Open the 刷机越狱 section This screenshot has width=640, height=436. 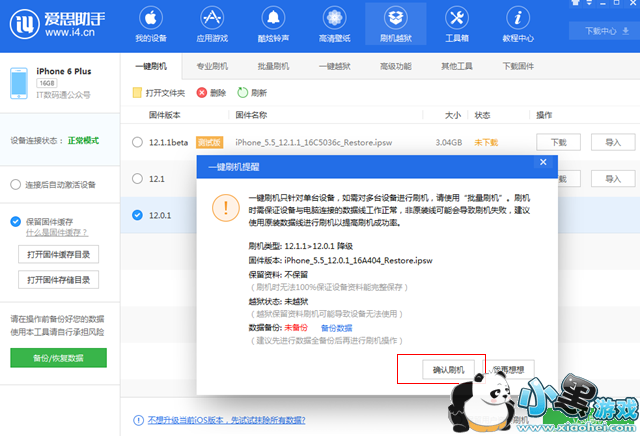pos(396,24)
